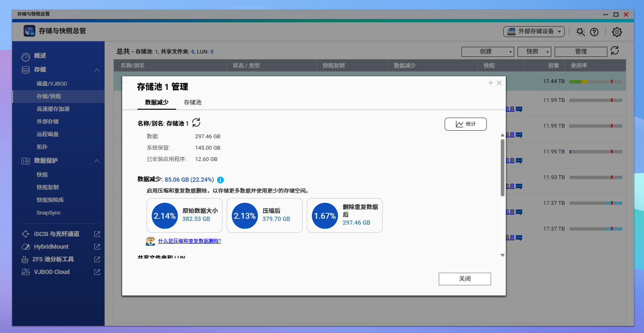Click the refresh icon beside 管理 button
Viewport: 644px width, 333px height.
click(x=615, y=51)
